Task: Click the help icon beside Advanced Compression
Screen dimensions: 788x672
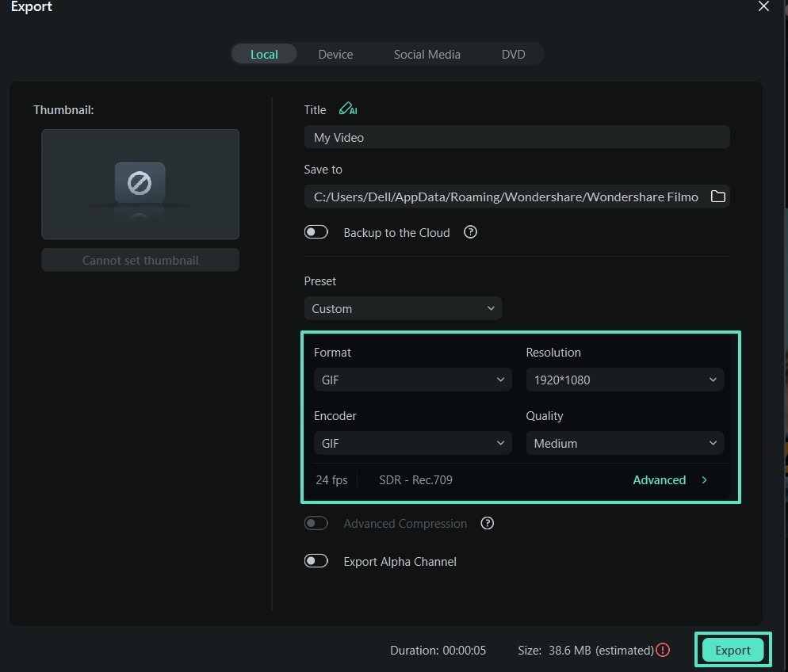Action: click(x=487, y=523)
